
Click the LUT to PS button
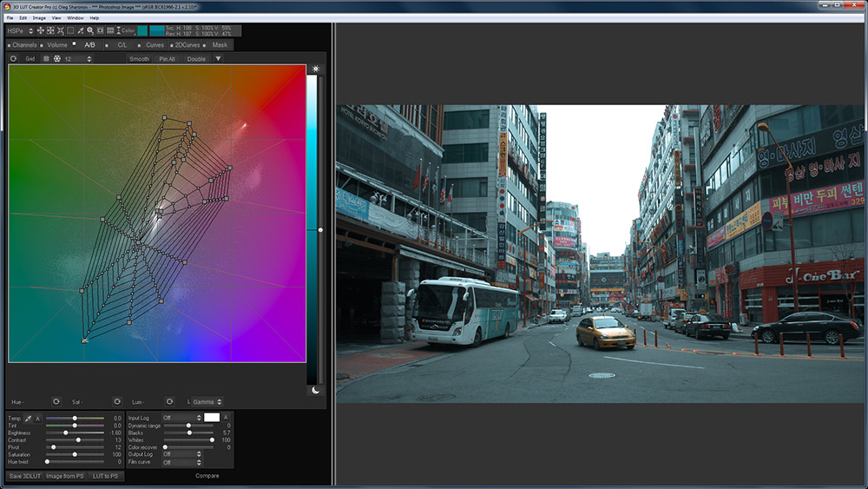click(x=104, y=476)
